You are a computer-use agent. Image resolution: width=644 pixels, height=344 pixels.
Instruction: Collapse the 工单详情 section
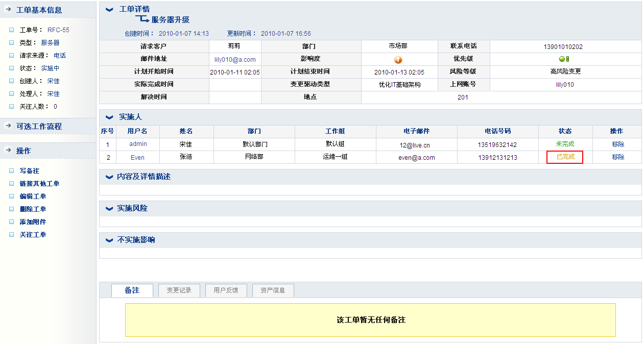tap(109, 10)
